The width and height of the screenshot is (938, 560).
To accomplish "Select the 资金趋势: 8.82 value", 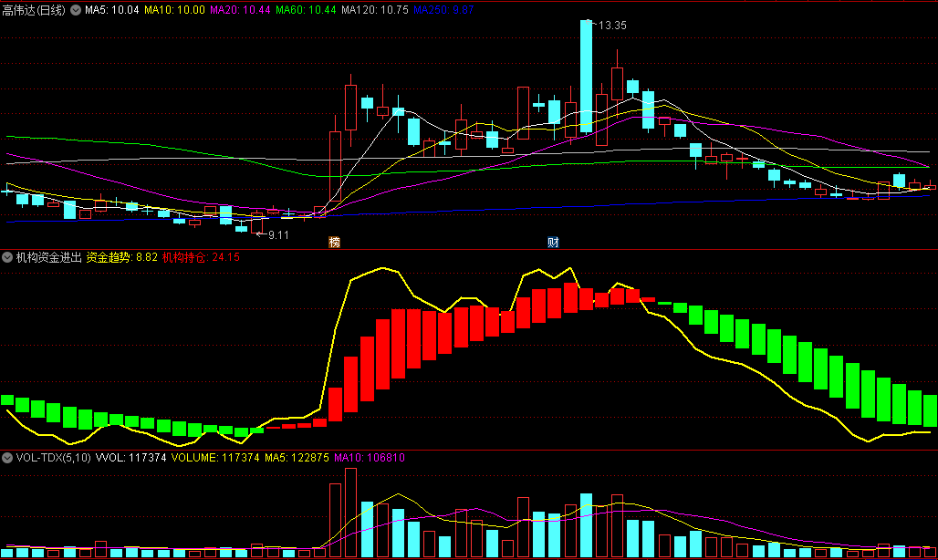I will (x=122, y=257).
